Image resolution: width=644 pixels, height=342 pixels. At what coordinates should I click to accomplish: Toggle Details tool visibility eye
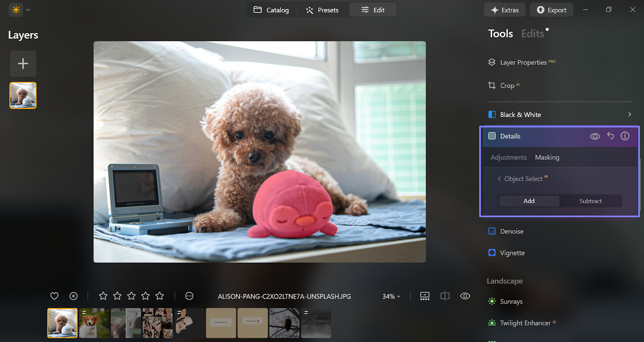[594, 136]
